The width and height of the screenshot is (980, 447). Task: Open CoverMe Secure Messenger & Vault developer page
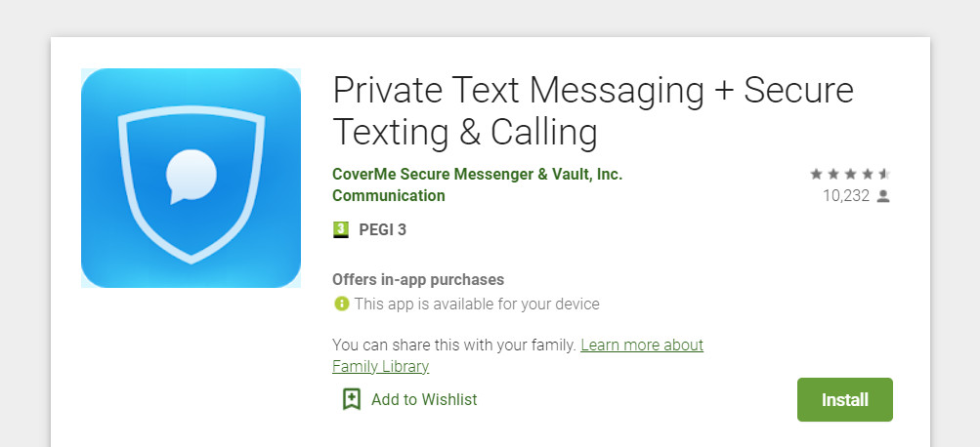pyautogui.click(x=478, y=174)
